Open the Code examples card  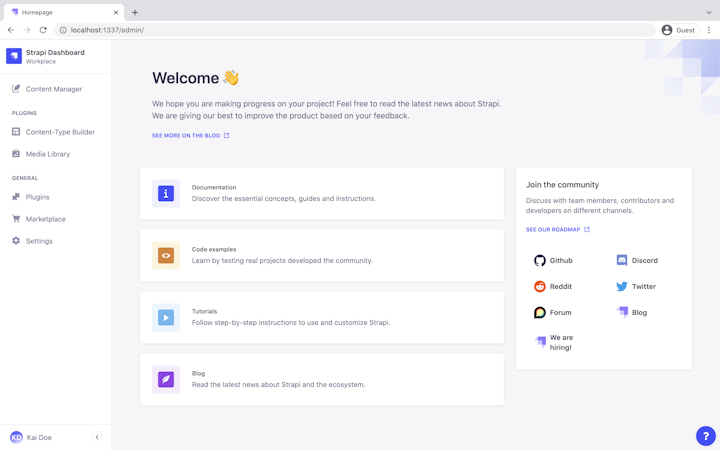[x=322, y=255]
